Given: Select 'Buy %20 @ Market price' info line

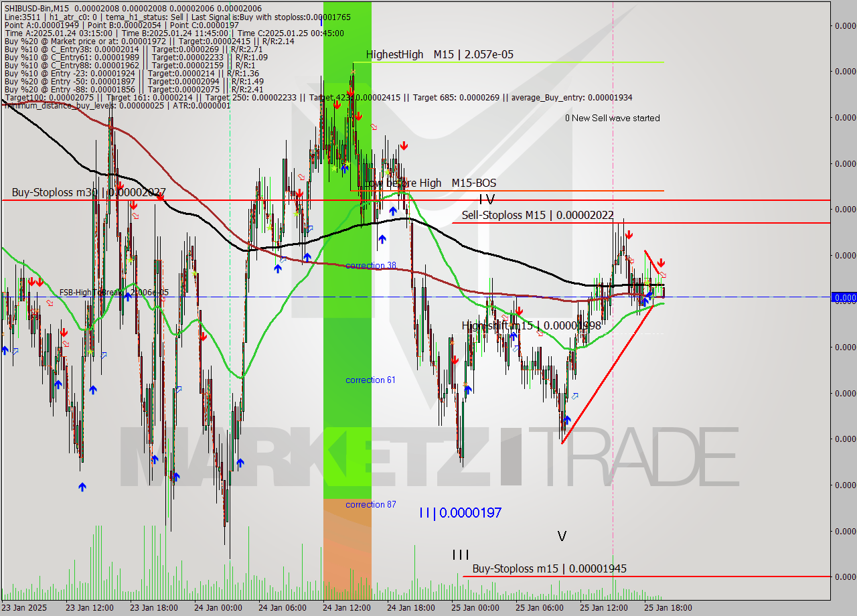Looking at the screenshot, I should coord(149,41).
